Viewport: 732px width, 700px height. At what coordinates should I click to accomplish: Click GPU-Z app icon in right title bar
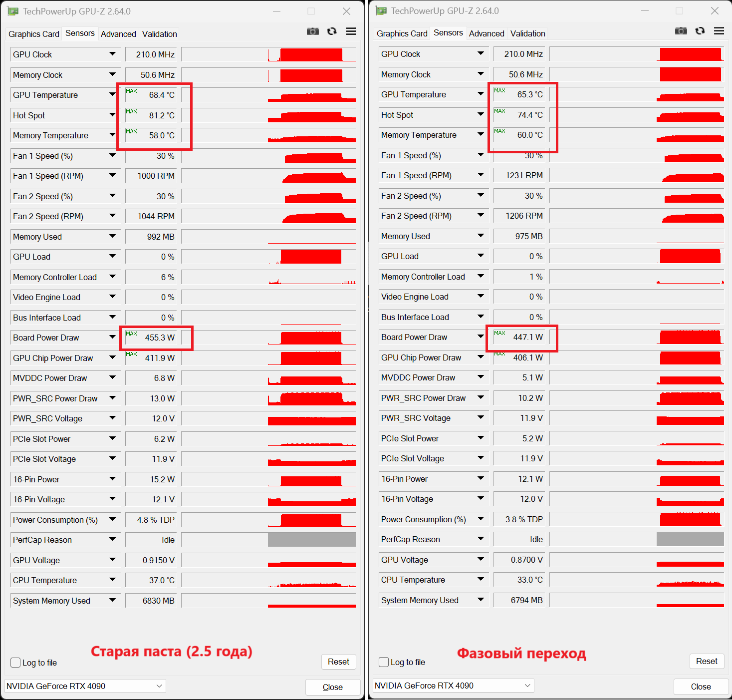pyautogui.click(x=381, y=10)
